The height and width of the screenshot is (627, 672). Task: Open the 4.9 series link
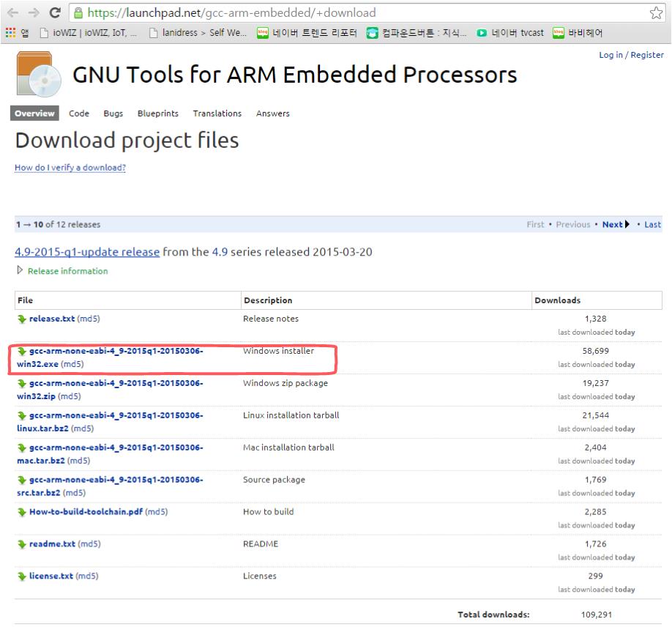(x=220, y=252)
